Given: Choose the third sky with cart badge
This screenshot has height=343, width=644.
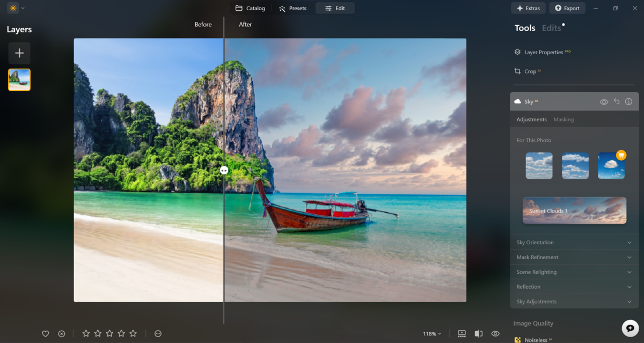Looking at the screenshot, I should (611, 165).
